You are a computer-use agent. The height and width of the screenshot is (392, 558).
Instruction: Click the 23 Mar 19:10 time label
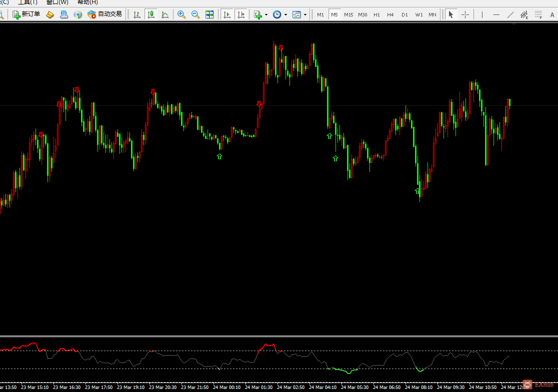tap(131, 387)
